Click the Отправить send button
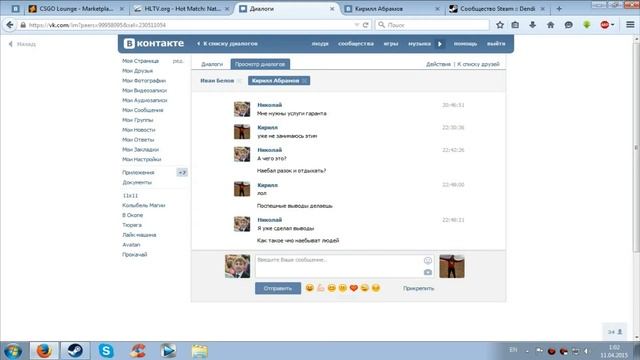640x360 pixels. point(278,289)
